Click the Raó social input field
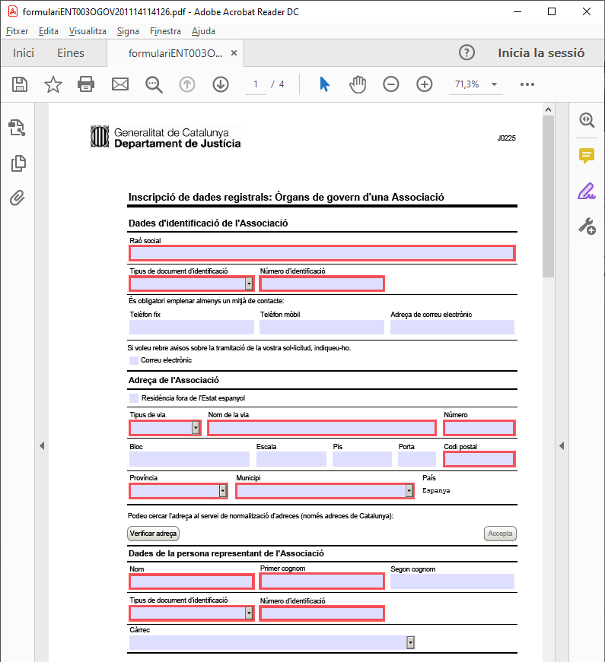Image resolution: width=606 pixels, height=662 pixels. (x=321, y=253)
